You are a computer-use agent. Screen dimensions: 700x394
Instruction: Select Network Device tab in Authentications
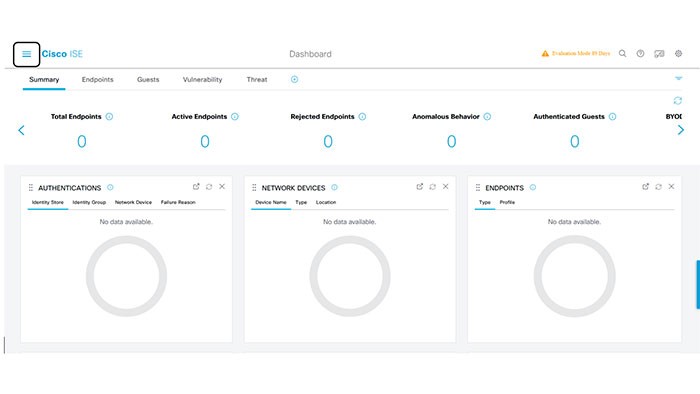[x=133, y=202]
